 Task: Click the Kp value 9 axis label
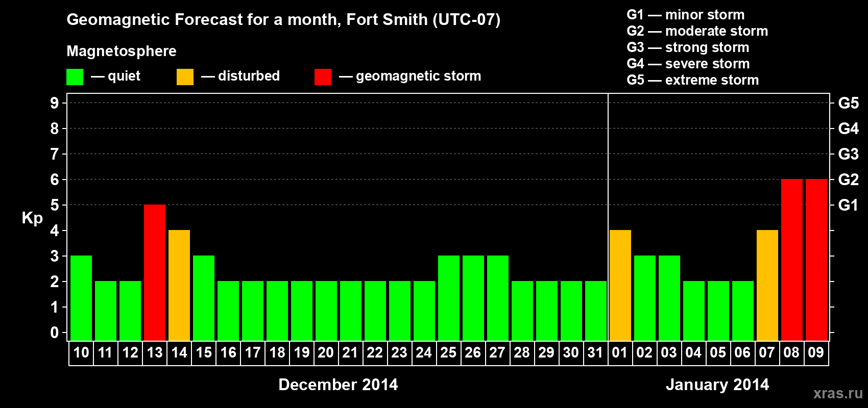[55, 103]
